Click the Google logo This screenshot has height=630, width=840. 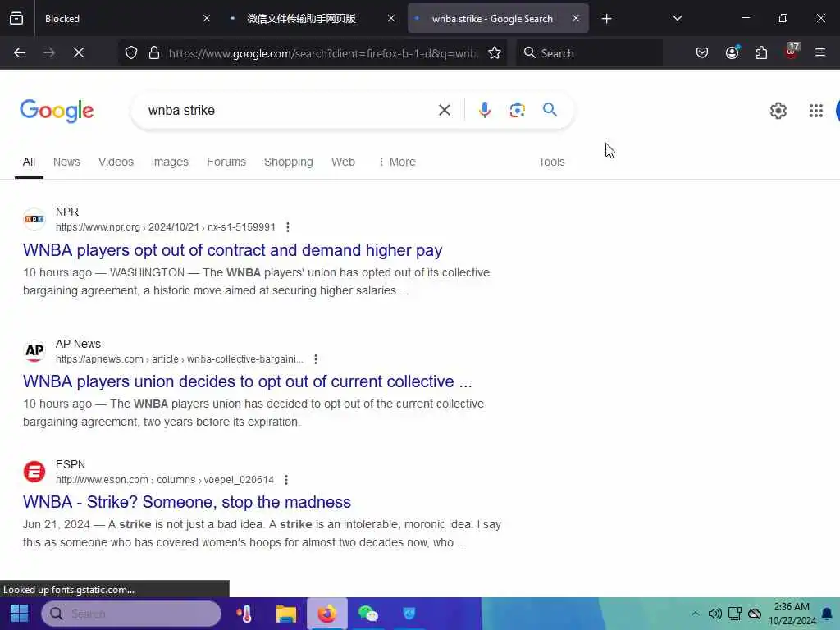[x=57, y=111]
